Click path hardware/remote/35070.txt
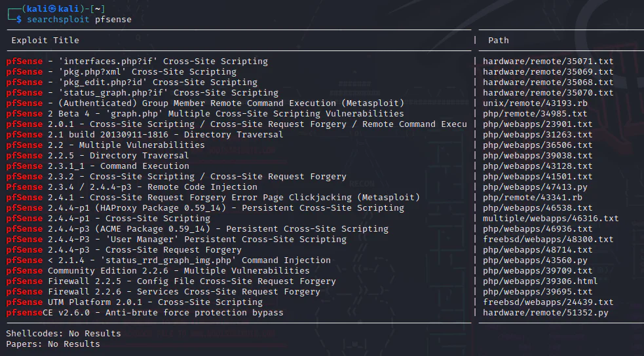 coord(548,93)
